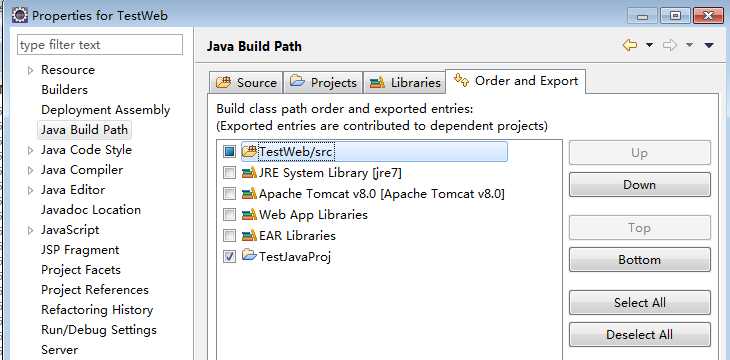The image size is (730, 360).
Task: Open Javadoc Location page
Action: click(91, 210)
